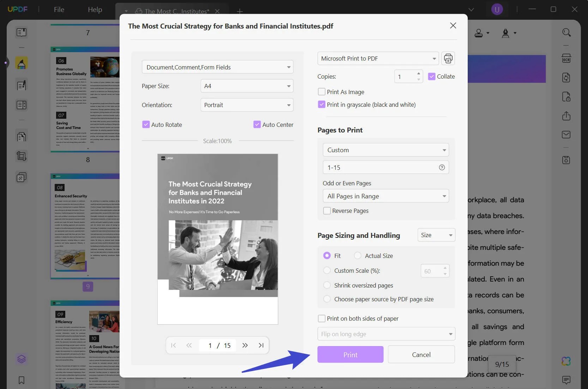The width and height of the screenshot is (588, 389).
Task: Click the Print button
Action: pos(350,354)
